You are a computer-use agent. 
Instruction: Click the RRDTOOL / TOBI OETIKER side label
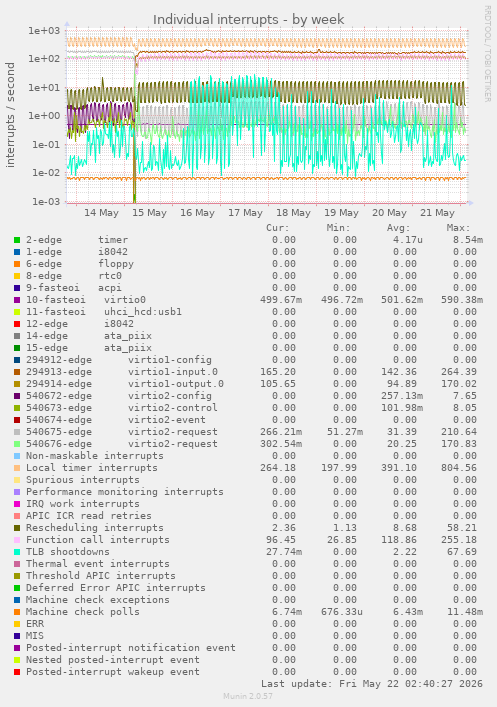[488, 54]
